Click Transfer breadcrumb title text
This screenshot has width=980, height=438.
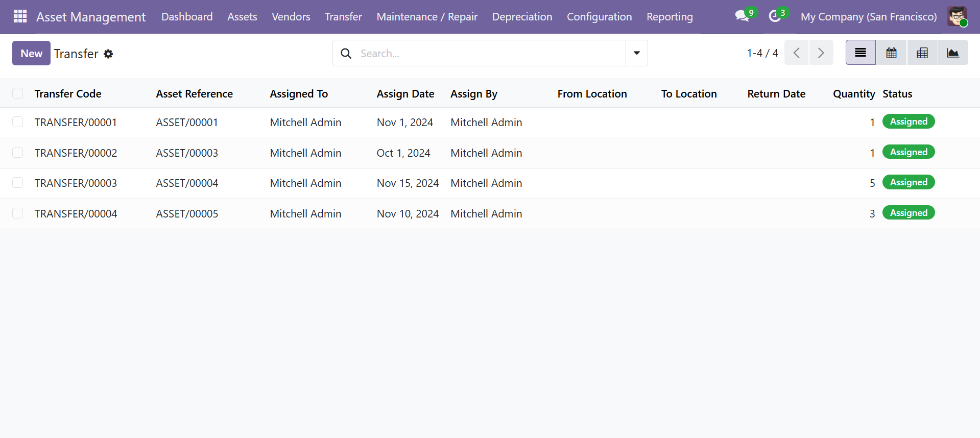coord(76,54)
